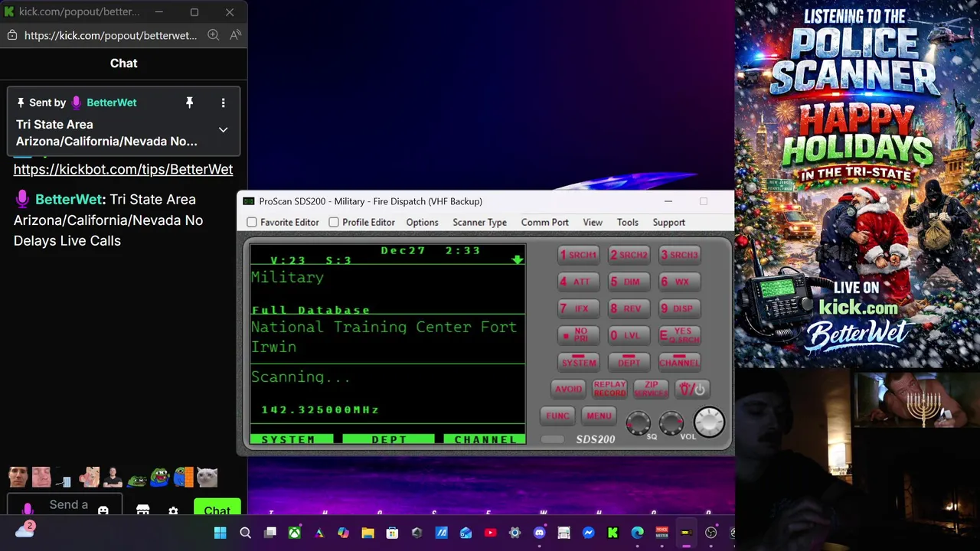Expand the pinned message chevron
Image resolution: width=980 pixels, height=551 pixels.
click(223, 129)
